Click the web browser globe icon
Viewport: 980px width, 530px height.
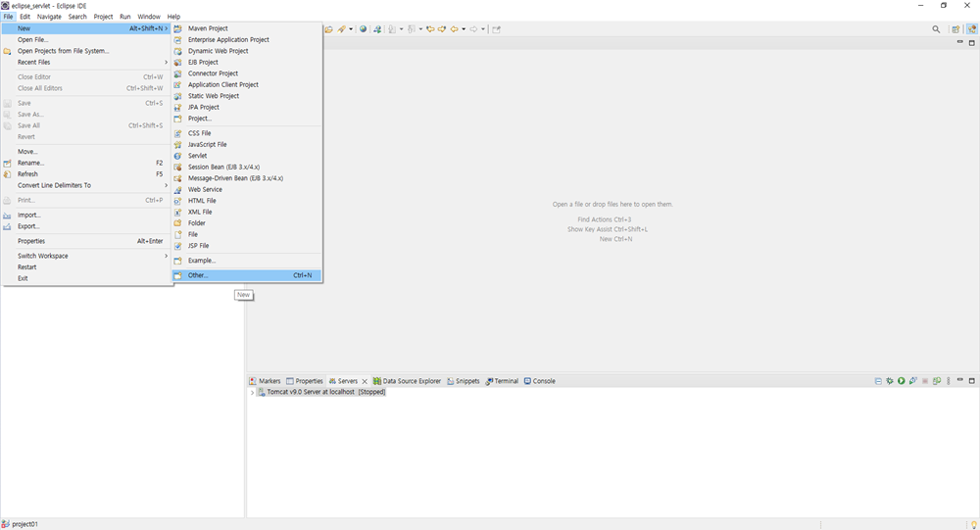(x=364, y=28)
